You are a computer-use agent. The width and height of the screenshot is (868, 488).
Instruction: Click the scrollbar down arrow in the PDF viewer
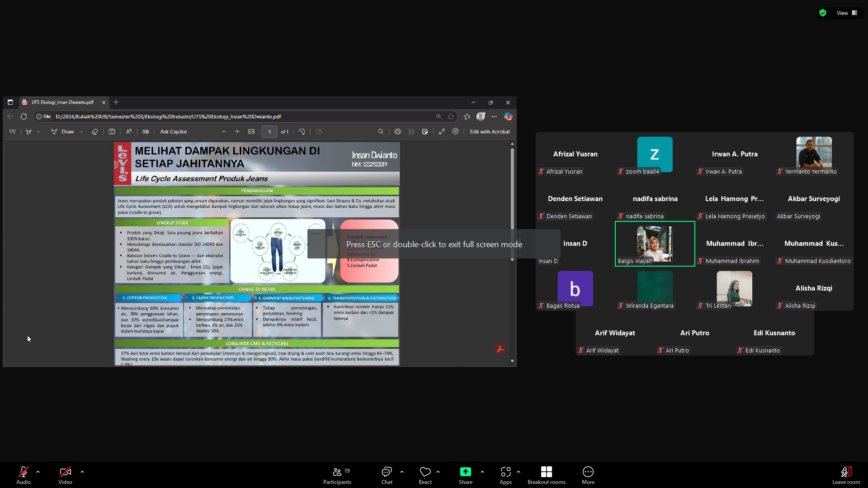(x=512, y=361)
